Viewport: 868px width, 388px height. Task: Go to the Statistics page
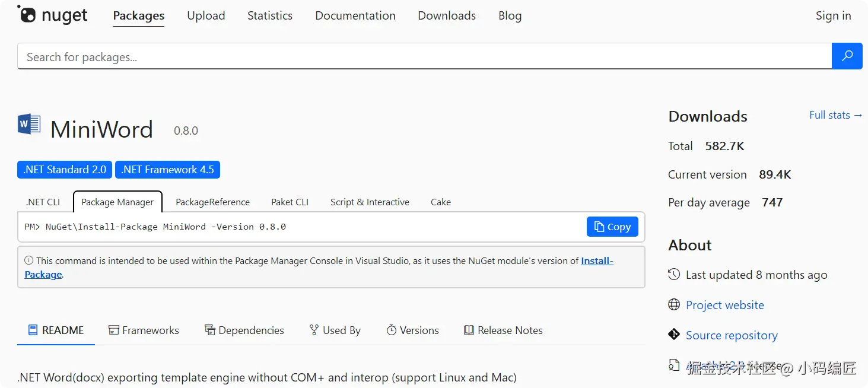pos(270,16)
